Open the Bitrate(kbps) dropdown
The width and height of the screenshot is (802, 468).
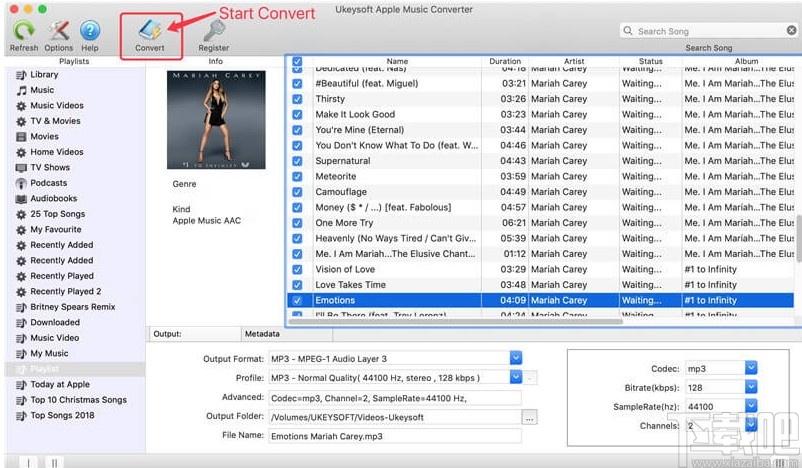tap(750, 387)
